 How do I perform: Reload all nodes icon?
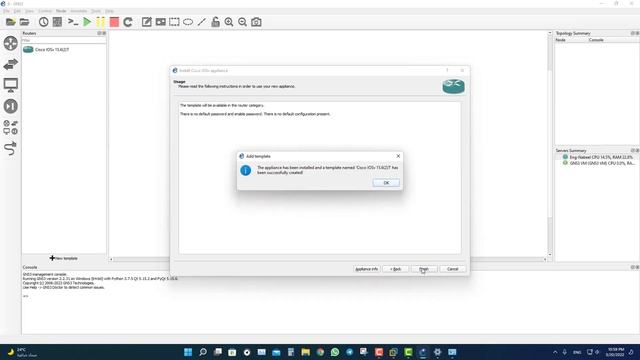click(x=128, y=22)
